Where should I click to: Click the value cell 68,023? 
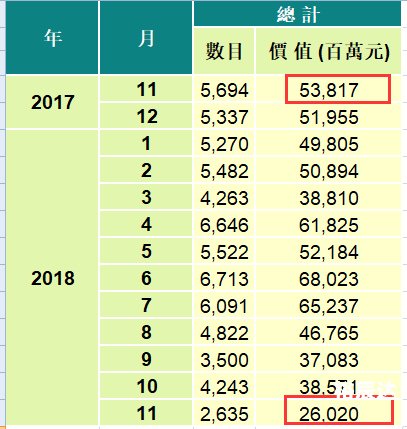point(328,278)
